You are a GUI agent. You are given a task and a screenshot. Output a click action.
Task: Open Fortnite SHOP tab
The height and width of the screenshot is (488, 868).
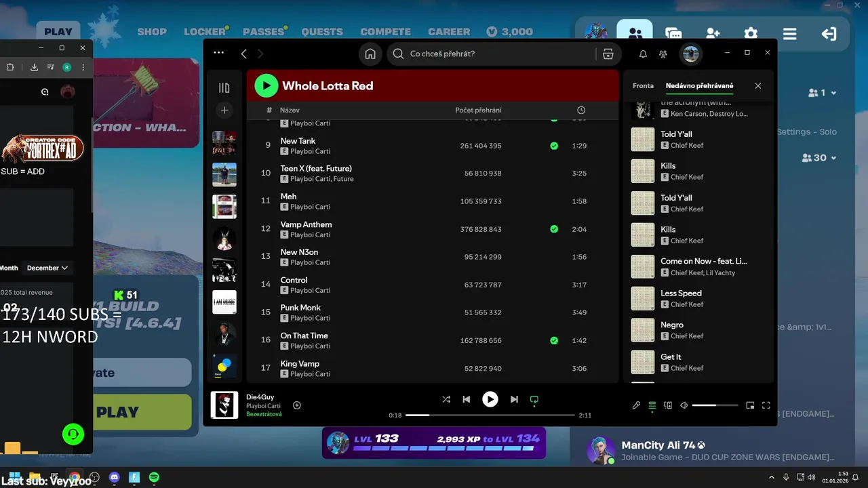(x=152, y=32)
